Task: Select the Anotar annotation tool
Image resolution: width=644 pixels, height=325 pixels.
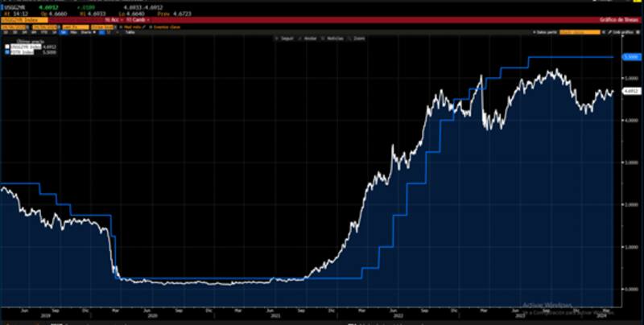Action: pyautogui.click(x=299, y=38)
